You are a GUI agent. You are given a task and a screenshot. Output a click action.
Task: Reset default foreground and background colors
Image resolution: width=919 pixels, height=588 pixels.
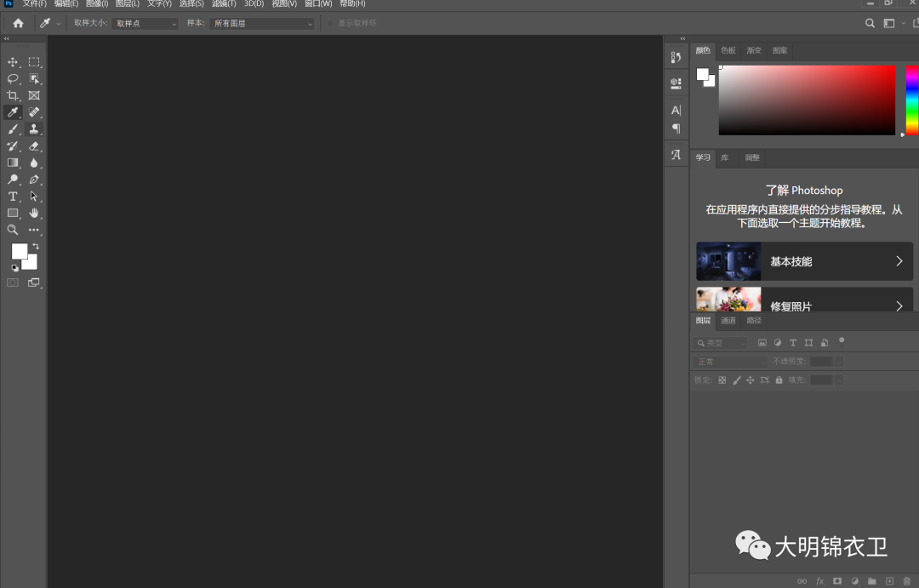coord(14,268)
